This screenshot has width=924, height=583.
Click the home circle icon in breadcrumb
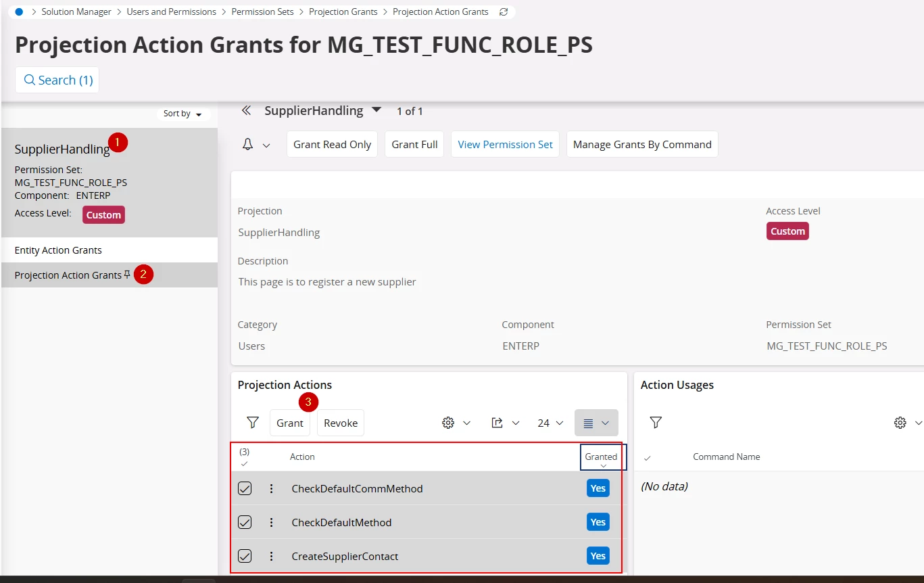(19, 11)
